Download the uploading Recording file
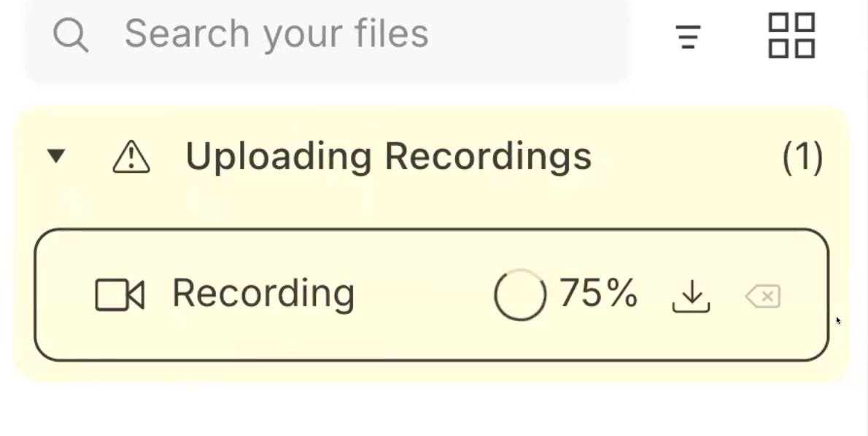This screenshot has height=436, width=868. click(691, 295)
